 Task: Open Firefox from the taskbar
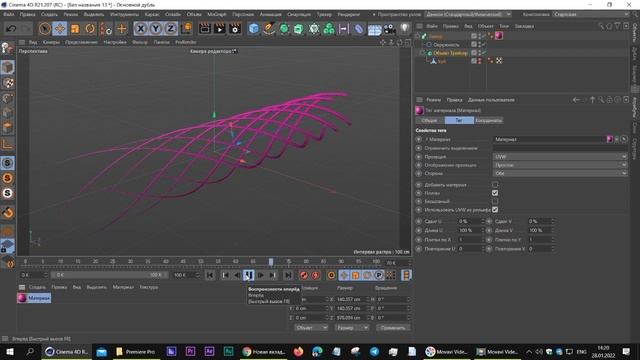tap(298, 352)
